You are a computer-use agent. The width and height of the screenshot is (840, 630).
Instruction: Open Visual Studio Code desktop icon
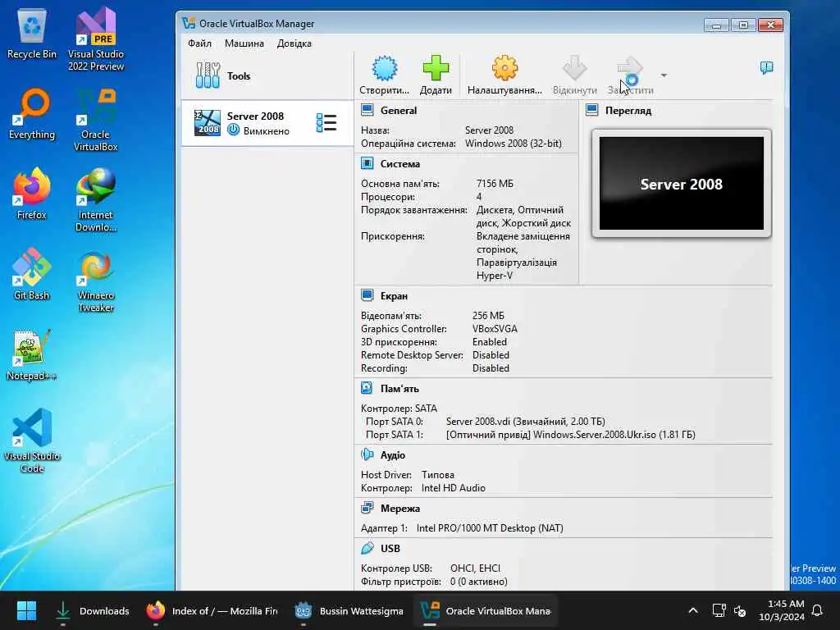(32, 441)
